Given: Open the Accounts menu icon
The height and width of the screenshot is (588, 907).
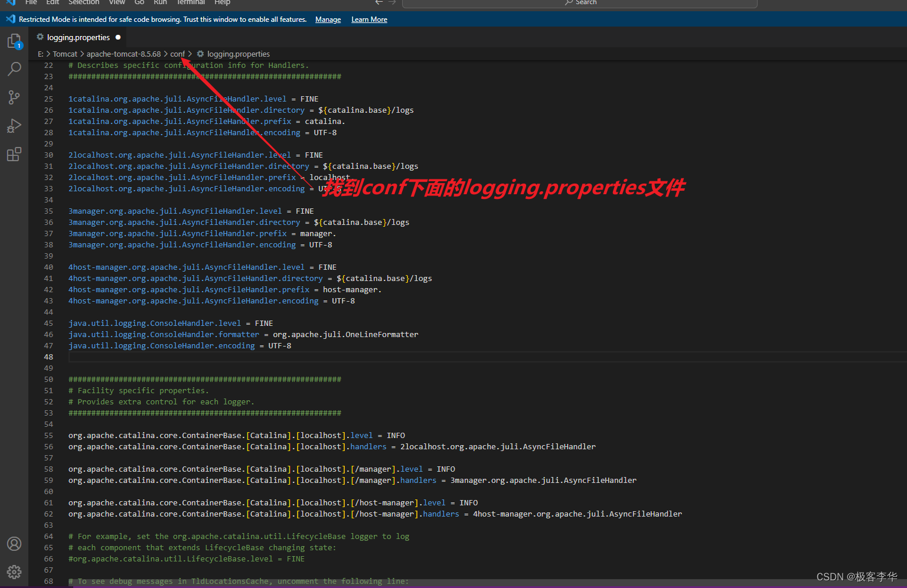Looking at the screenshot, I should (x=14, y=544).
